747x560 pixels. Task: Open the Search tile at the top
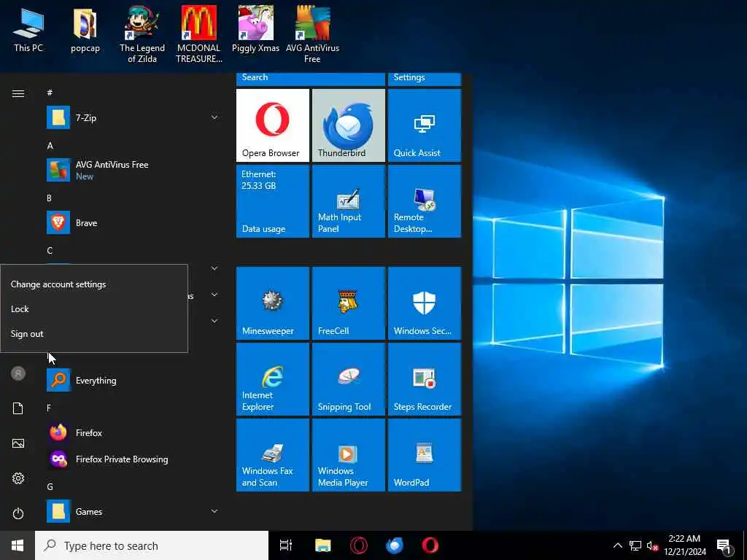[311, 79]
